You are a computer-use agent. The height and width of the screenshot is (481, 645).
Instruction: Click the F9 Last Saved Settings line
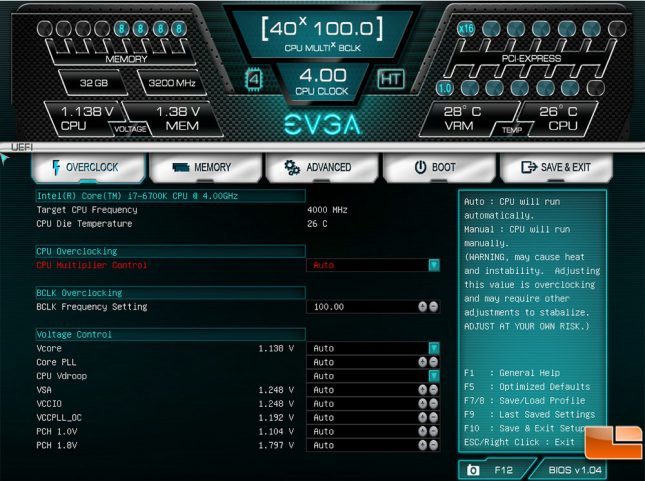529,414
